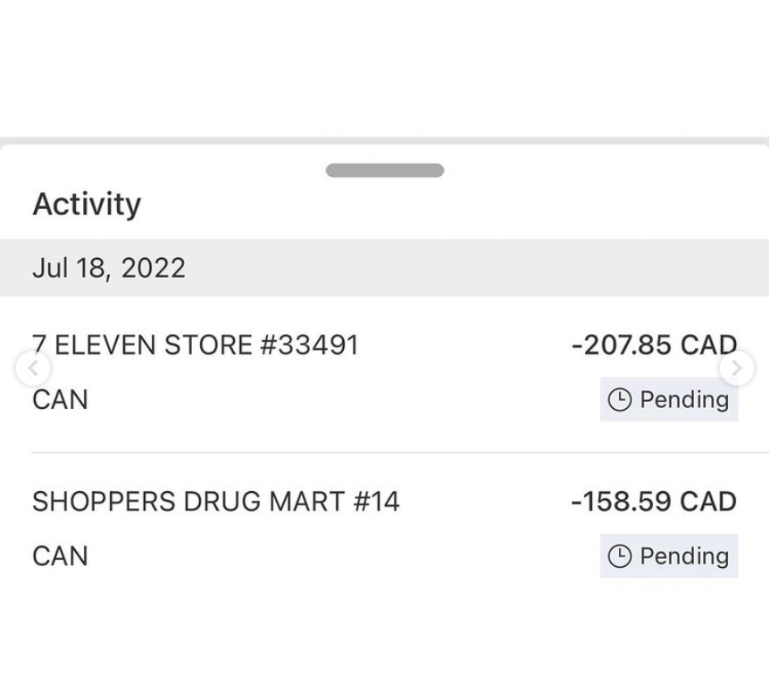Tap Pending badge for Shoppers Drug Mart
Screen dimensions: 770x700
[669, 557]
